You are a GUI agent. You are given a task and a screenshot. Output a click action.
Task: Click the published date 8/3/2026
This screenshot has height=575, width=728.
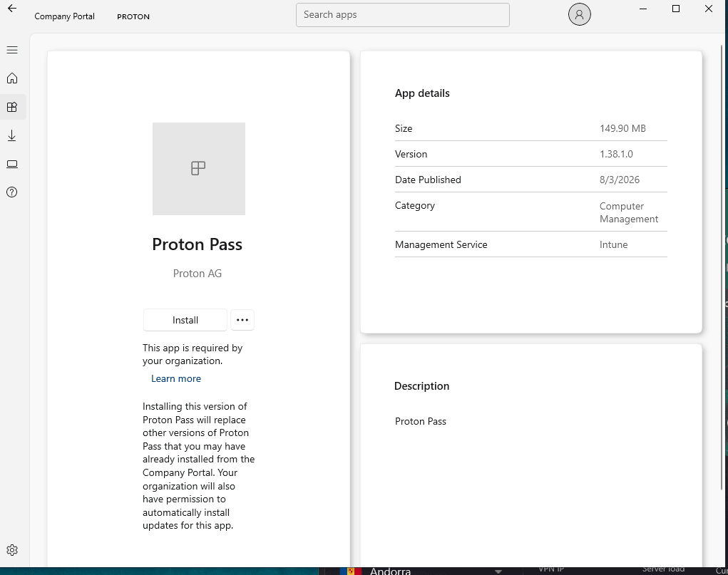tap(620, 180)
